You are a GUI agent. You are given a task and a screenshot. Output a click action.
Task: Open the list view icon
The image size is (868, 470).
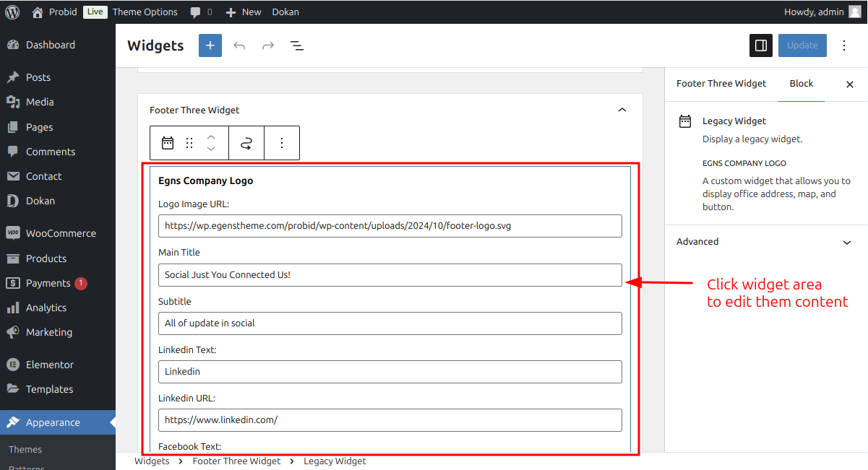pos(297,45)
